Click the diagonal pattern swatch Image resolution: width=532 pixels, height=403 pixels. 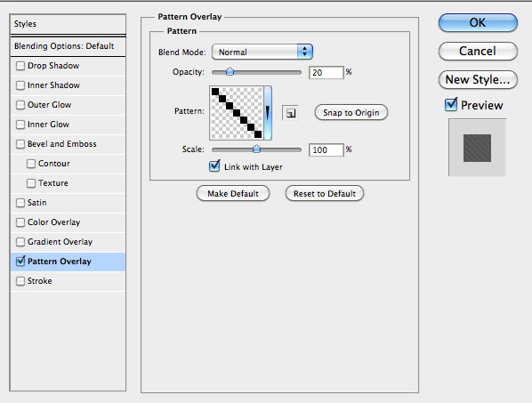click(x=237, y=113)
